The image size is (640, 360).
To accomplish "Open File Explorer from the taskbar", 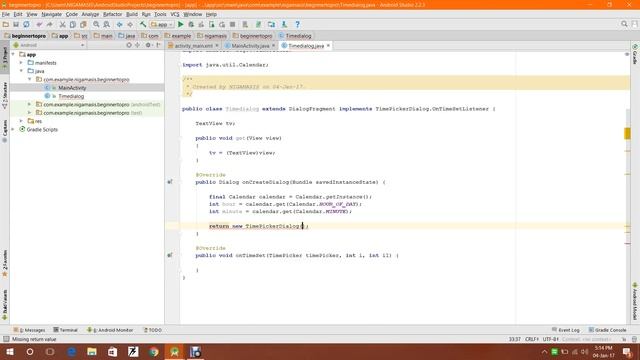I will (x=92, y=352).
